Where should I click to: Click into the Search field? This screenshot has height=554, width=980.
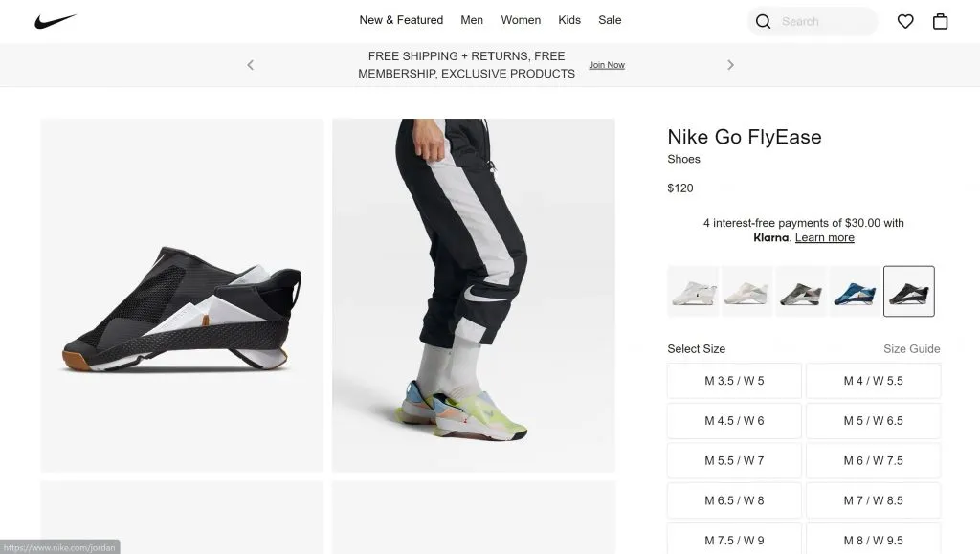pos(823,21)
